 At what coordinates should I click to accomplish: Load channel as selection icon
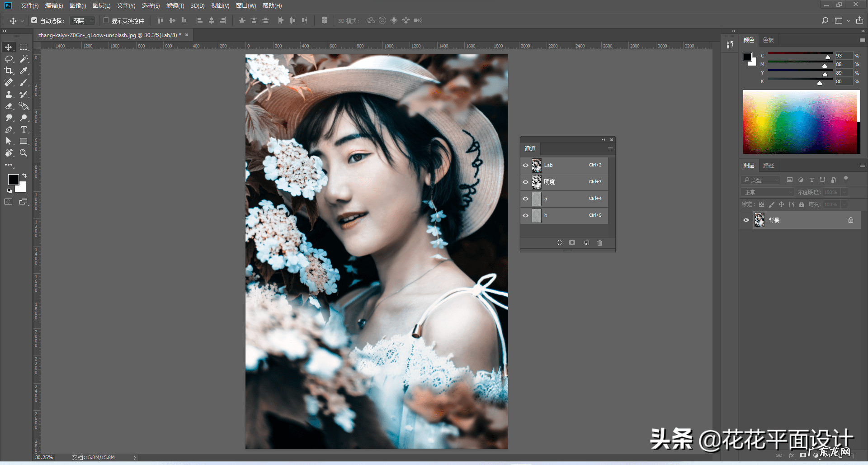coord(559,243)
